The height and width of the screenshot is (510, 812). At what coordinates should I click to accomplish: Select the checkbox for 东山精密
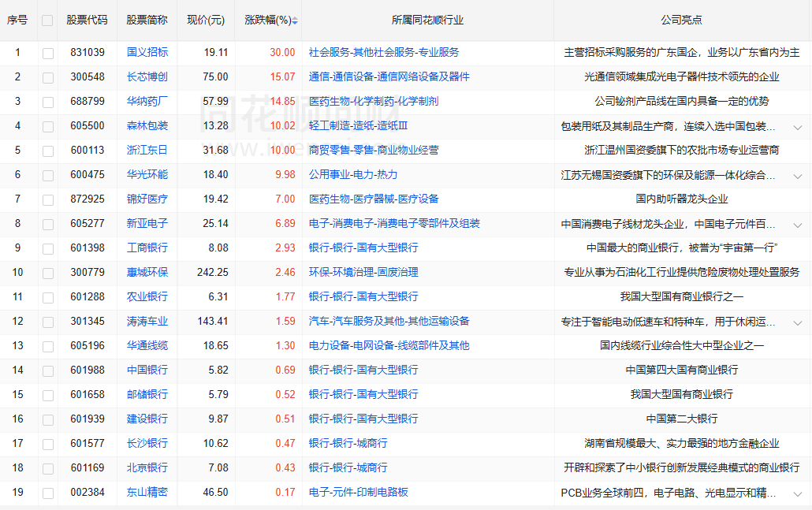48,493
